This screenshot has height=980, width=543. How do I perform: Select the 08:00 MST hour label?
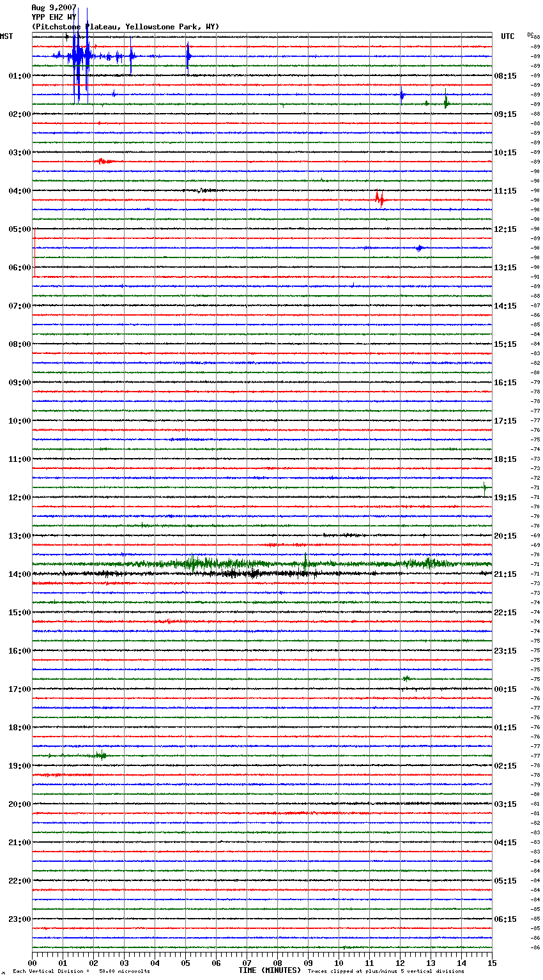point(20,344)
